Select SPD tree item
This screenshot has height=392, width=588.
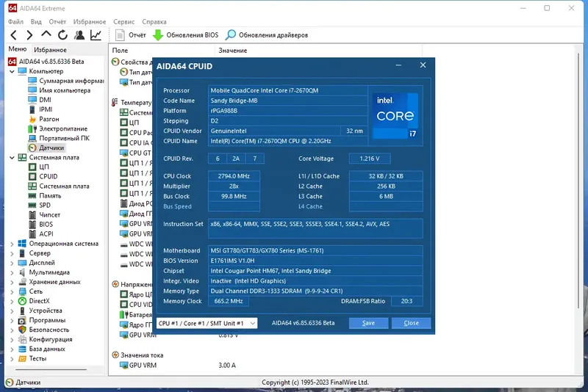pyautogui.click(x=40, y=205)
